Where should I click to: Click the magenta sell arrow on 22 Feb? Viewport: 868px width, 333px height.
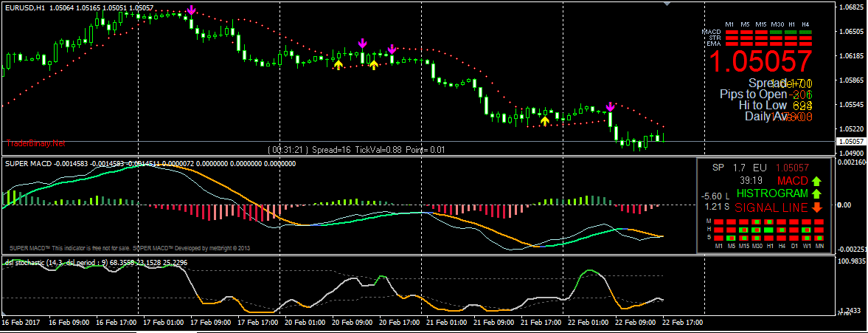[610, 107]
